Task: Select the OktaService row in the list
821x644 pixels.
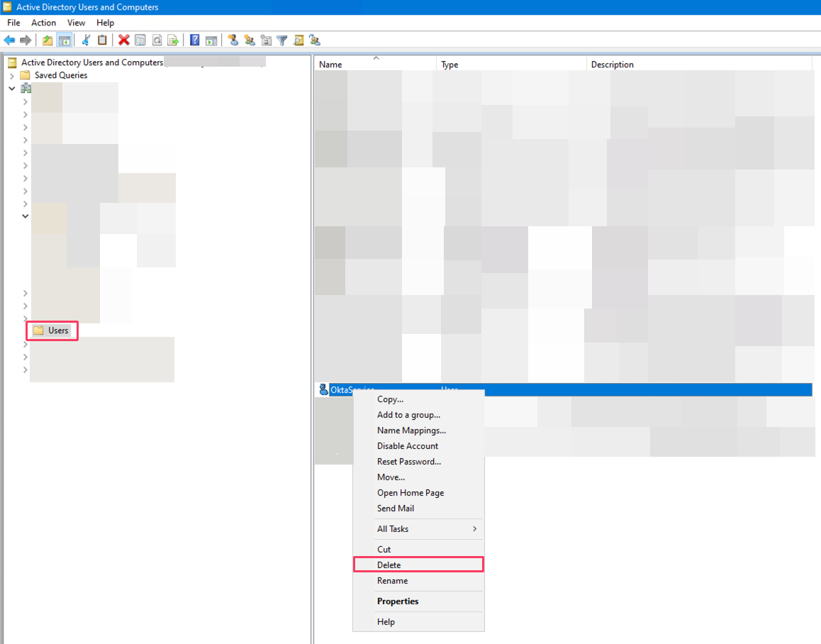Action: tap(565, 389)
